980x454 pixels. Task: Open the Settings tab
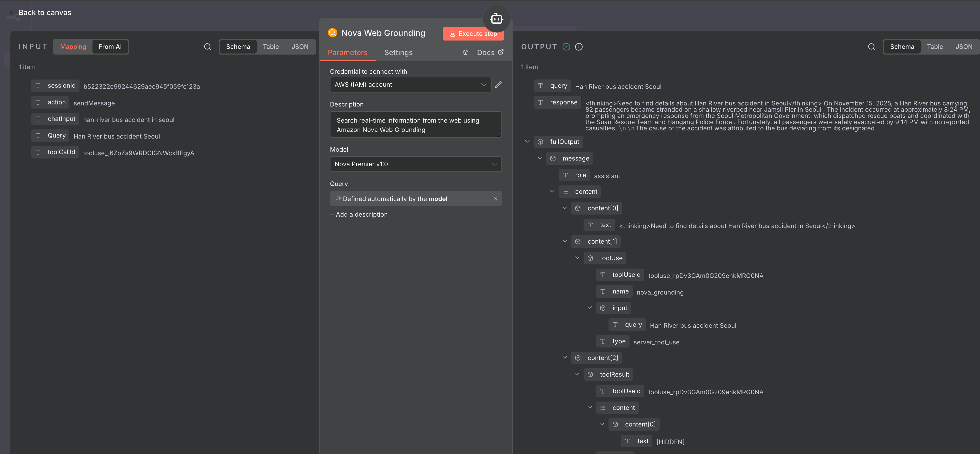398,53
